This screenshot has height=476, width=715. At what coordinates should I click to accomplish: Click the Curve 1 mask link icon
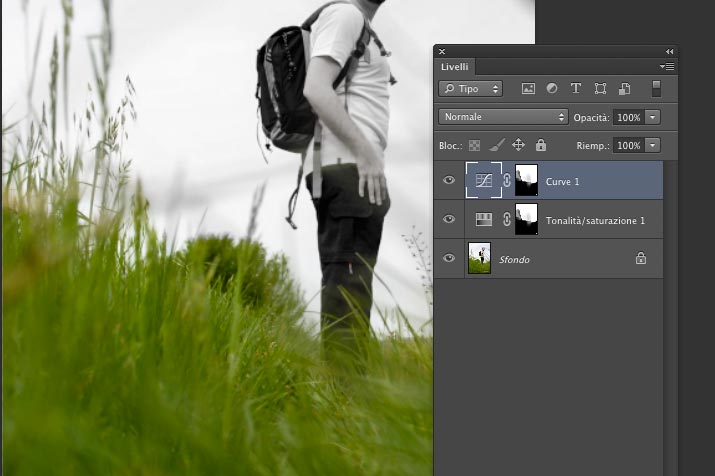pyautogui.click(x=507, y=180)
